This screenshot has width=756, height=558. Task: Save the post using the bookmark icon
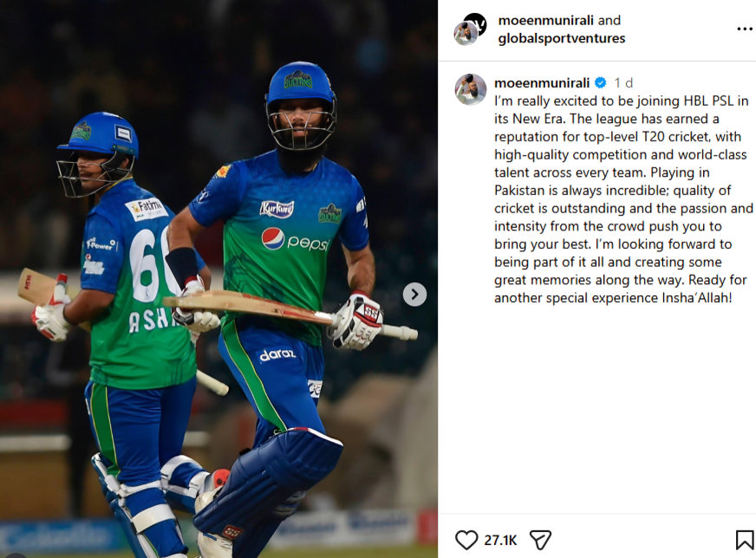(745, 540)
